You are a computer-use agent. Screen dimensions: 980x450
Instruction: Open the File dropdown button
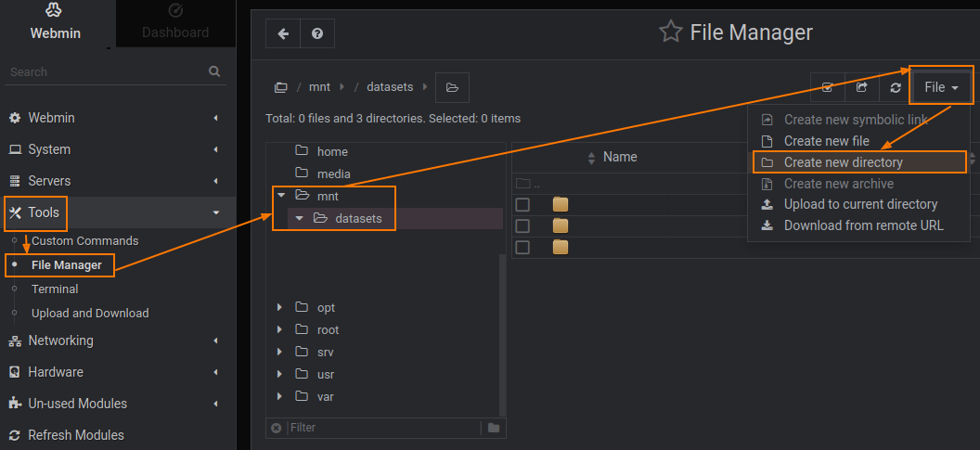[941, 87]
